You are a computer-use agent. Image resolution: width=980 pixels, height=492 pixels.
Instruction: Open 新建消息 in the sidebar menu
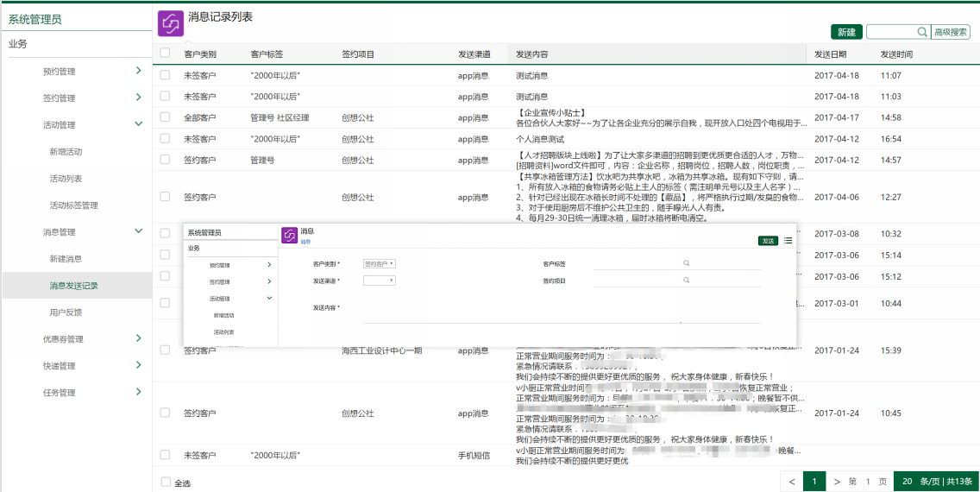[66, 259]
